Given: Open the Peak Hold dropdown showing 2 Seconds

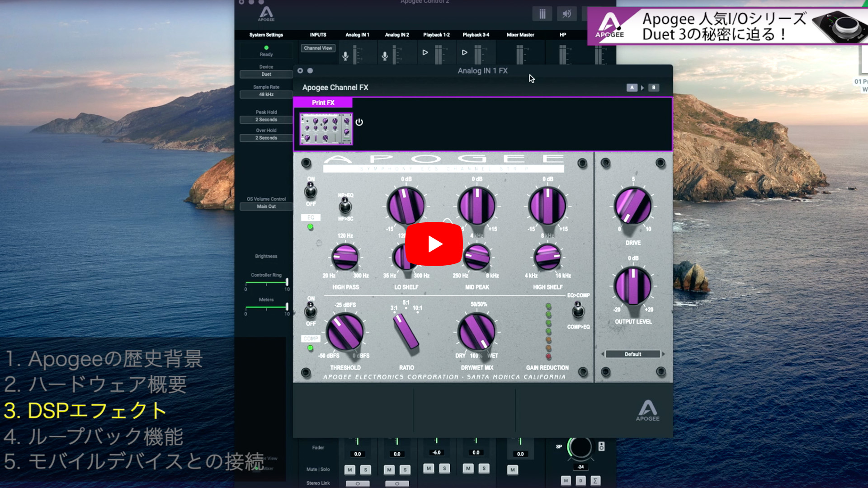Looking at the screenshot, I should 266,120.
